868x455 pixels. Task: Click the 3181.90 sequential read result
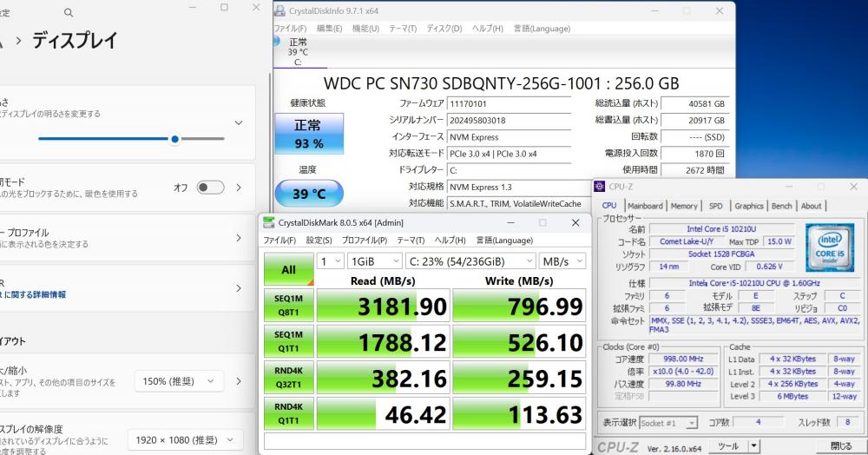click(x=383, y=306)
